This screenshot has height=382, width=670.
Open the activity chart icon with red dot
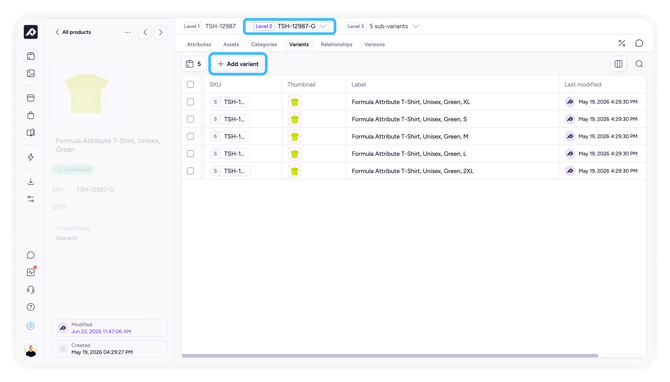31,272
